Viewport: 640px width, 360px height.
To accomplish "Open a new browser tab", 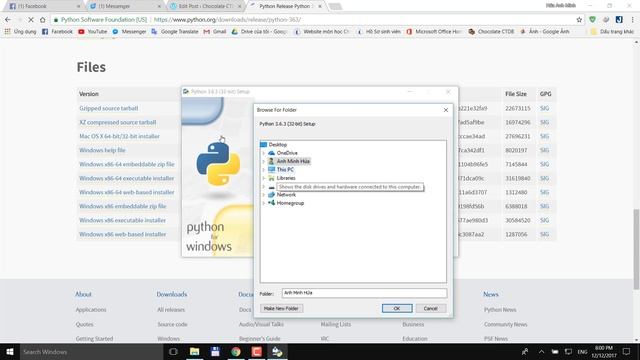I will tap(335, 6).
